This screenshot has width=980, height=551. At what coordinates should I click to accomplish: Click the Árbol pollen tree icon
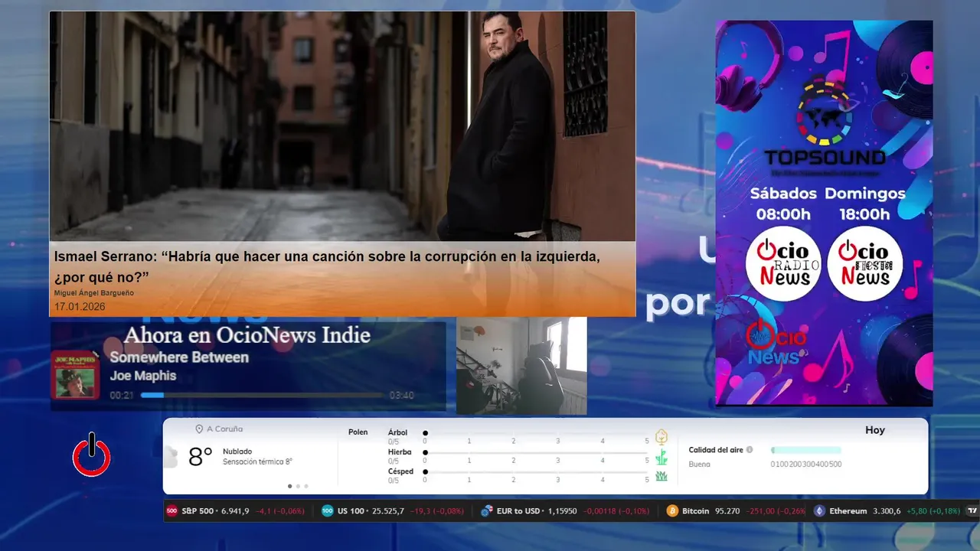661,437
